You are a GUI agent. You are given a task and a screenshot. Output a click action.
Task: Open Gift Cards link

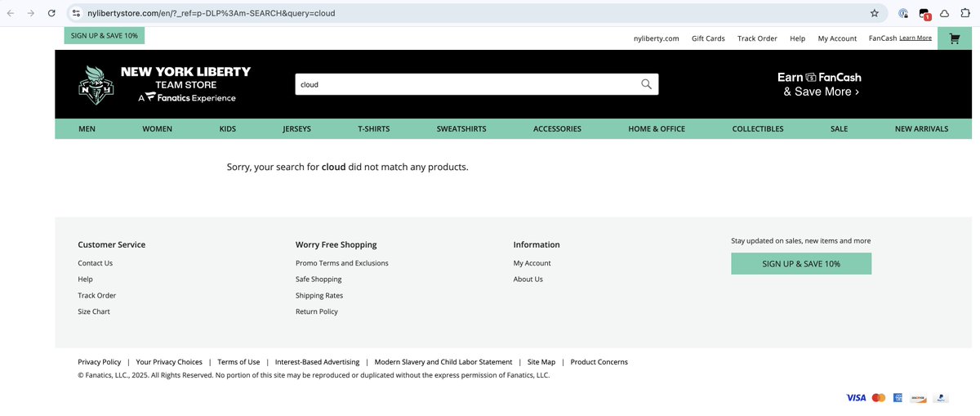click(x=708, y=38)
